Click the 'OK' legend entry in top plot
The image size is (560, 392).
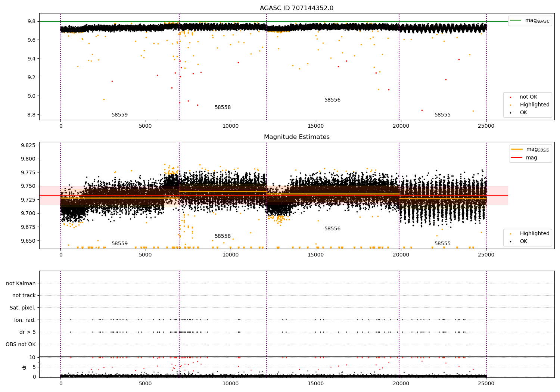click(x=523, y=113)
